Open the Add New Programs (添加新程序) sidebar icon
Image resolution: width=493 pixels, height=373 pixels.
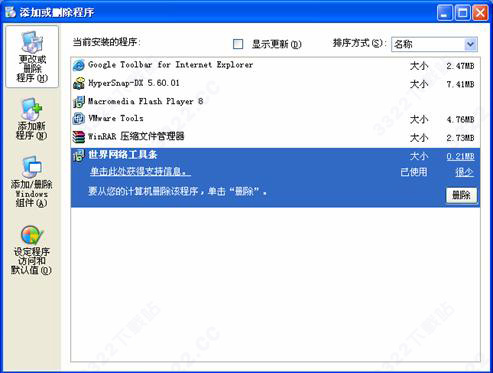32,119
